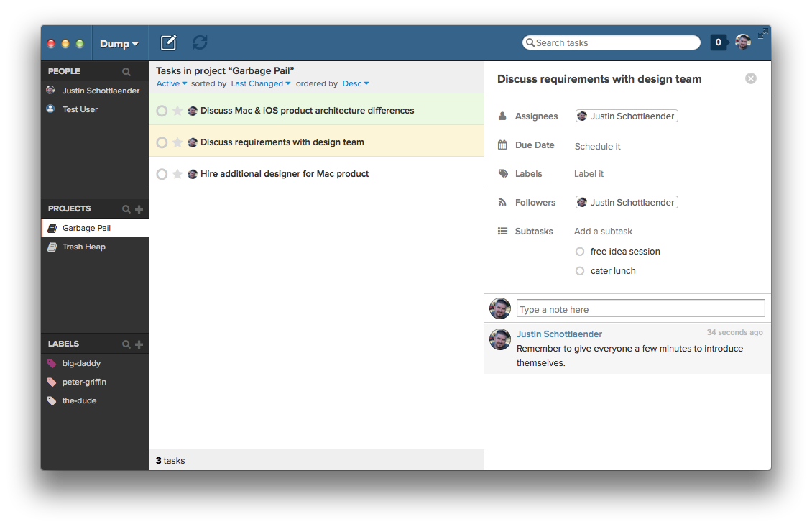Viewport: 812px width, 527px height.
Task: Click the Subtasks list icon
Action: pyautogui.click(x=502, y=231)
